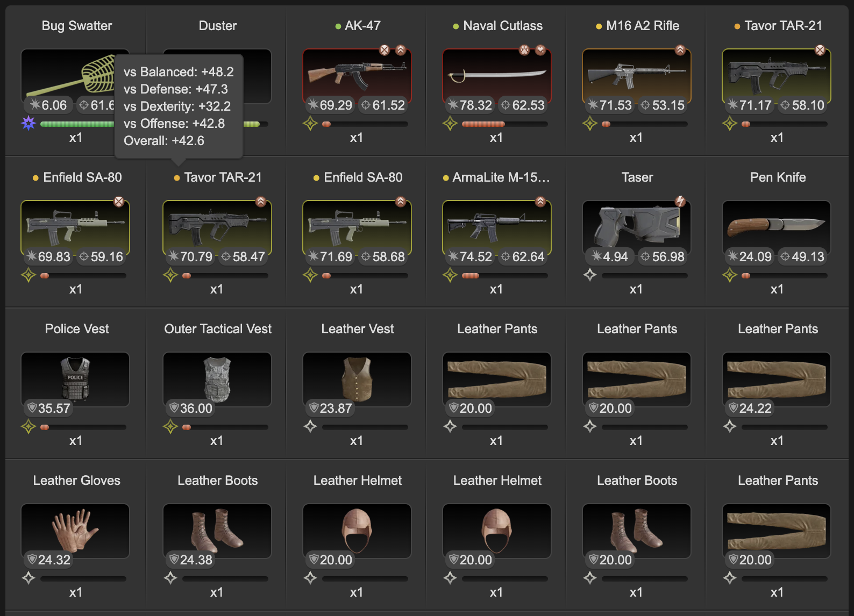Select the Outer Tactical Vest image
This screenshot has height=616, width=854.
tap(217, 379)
